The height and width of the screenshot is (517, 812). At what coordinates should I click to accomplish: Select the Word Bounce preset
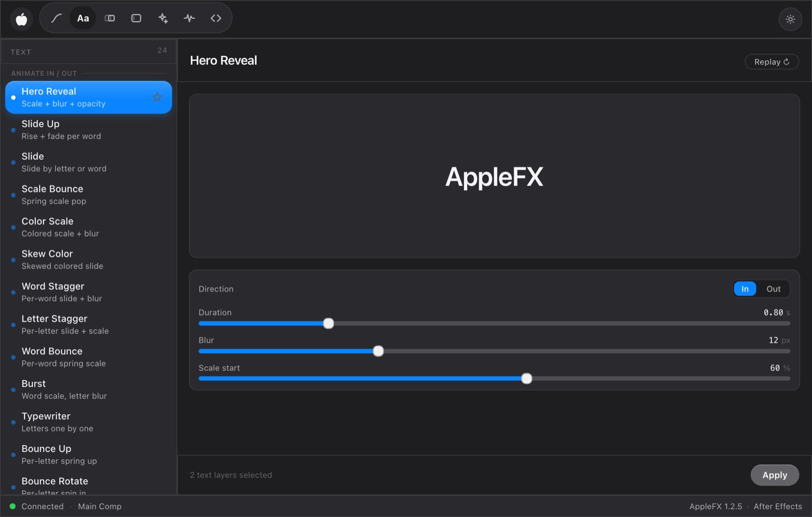[88, 357]
